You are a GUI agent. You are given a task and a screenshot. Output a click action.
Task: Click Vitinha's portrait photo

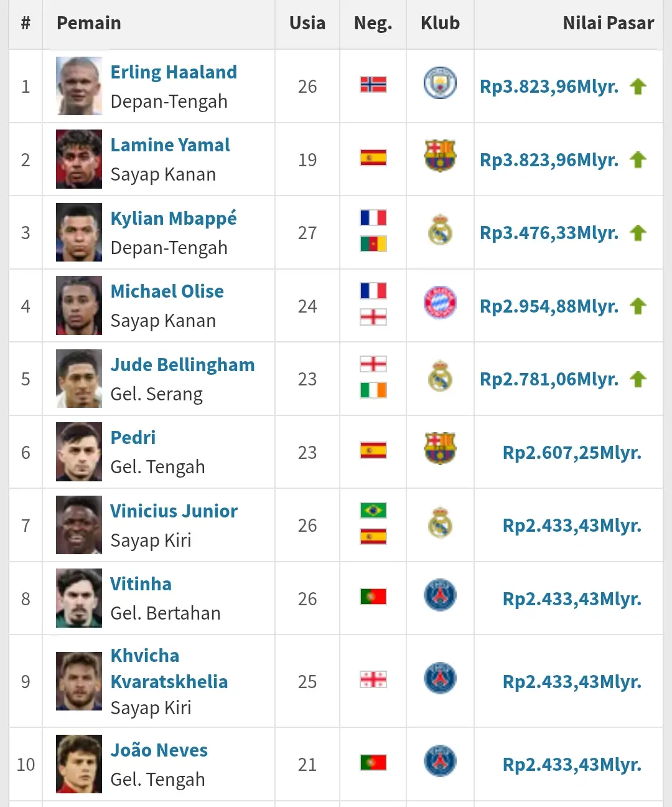click(x=79, y=598)
